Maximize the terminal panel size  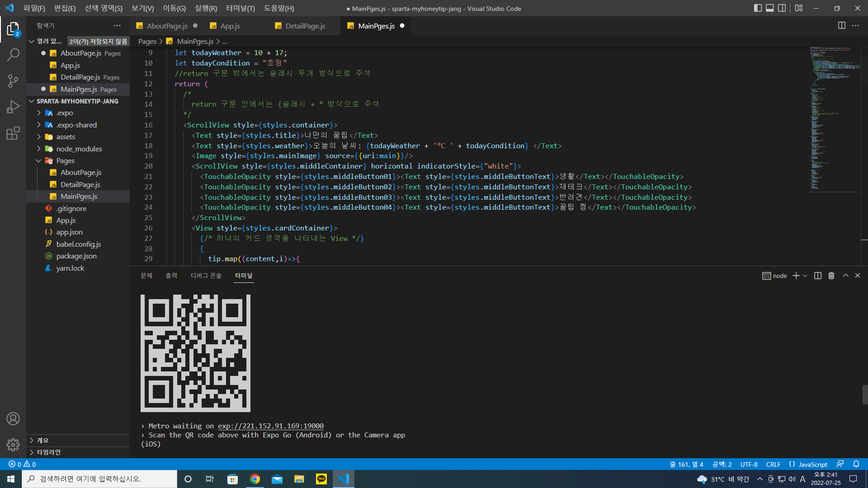pyautogui.click(x=845, y=276)
